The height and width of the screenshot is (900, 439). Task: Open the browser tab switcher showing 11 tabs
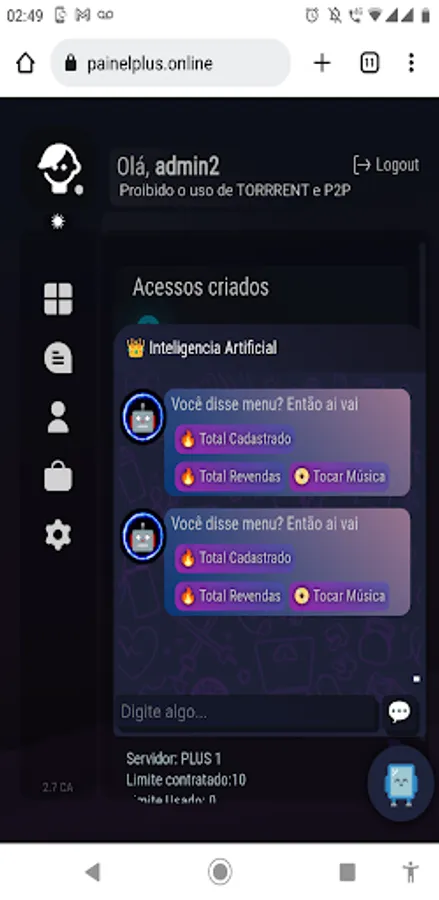click(x=370, y=63)
